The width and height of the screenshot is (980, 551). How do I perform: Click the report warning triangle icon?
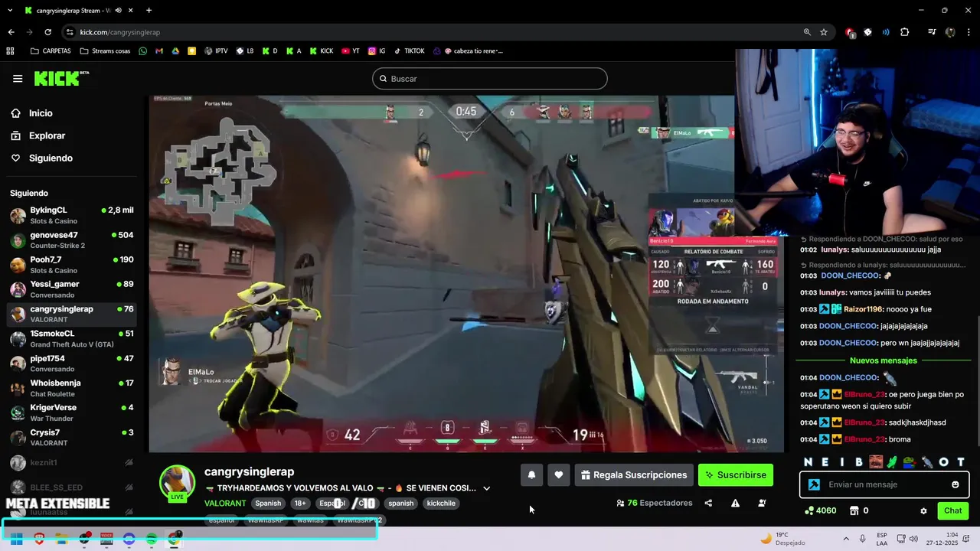coord(735,504)
